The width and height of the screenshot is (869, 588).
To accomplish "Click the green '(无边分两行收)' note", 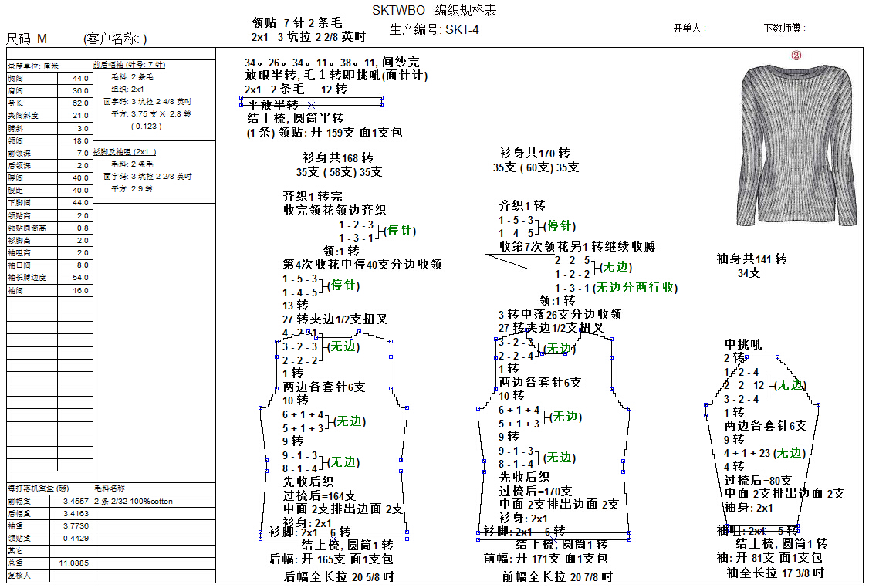I will pyautogui.click(x=635, y=288).
